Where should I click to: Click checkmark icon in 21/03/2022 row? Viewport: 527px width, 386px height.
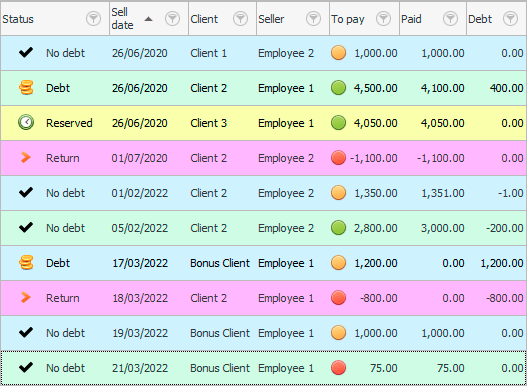click(26, 368)
